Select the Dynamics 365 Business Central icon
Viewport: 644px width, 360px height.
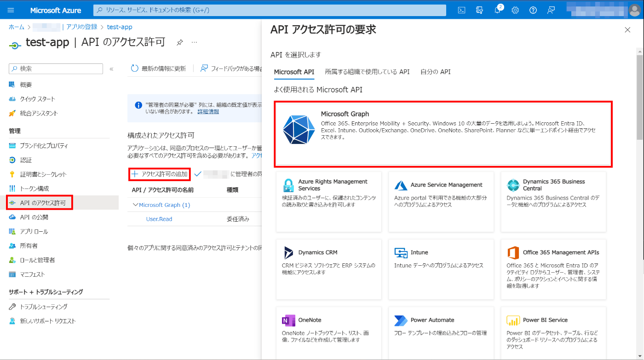(x=513, y=185)
